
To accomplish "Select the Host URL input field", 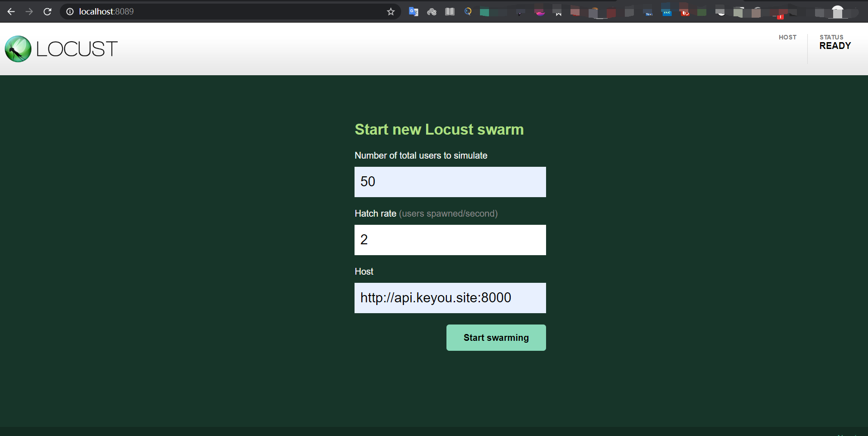I will coord(450,298).
